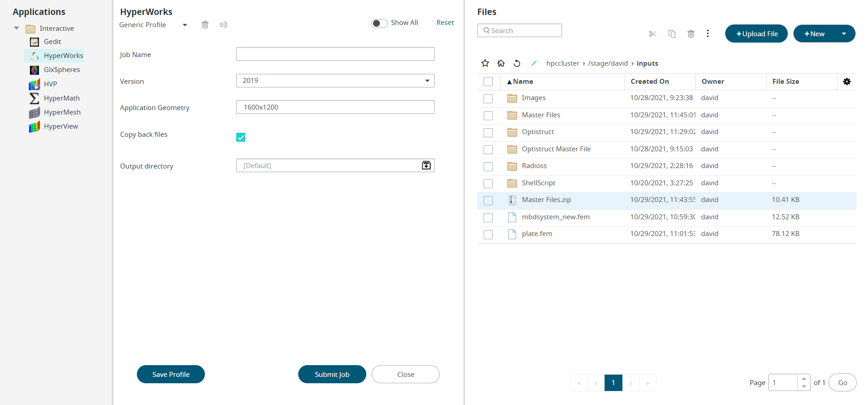Open the Generic Profile dropdown
This screenshot has width=868, height=405.
point(184,25)
